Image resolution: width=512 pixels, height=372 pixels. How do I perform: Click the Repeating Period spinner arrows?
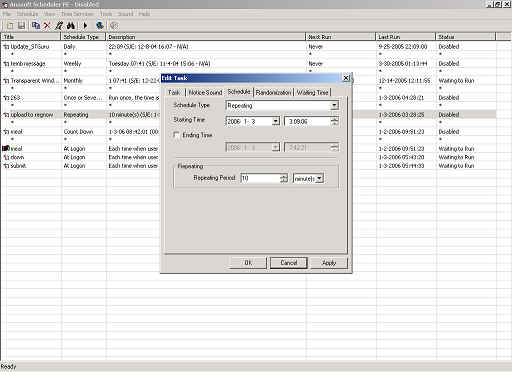tap(283, 178)
